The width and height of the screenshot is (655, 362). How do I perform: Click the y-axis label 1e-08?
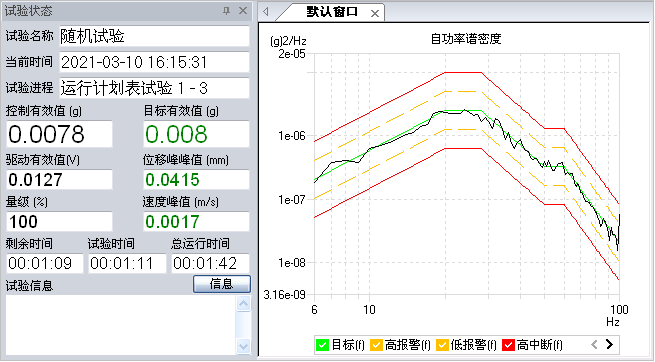292,263
